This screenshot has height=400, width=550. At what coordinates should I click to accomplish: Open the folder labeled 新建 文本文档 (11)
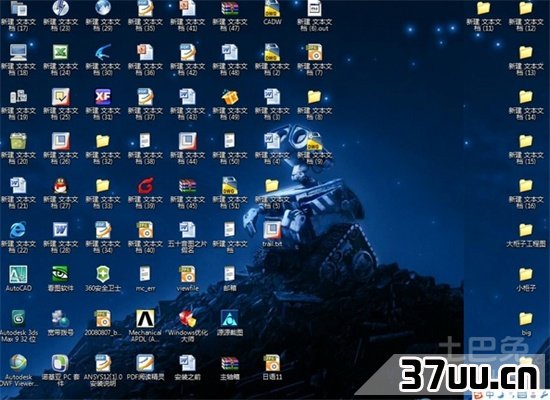pos(483,8)
